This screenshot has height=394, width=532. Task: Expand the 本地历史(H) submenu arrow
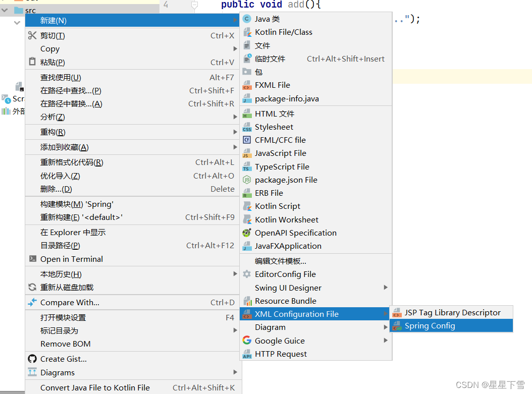235,273
